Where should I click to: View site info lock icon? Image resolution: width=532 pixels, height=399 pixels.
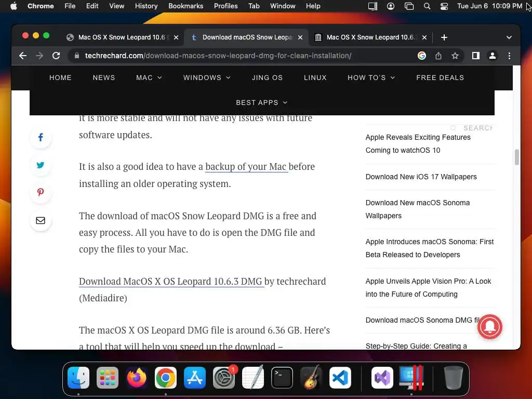(x=77, y=56)
